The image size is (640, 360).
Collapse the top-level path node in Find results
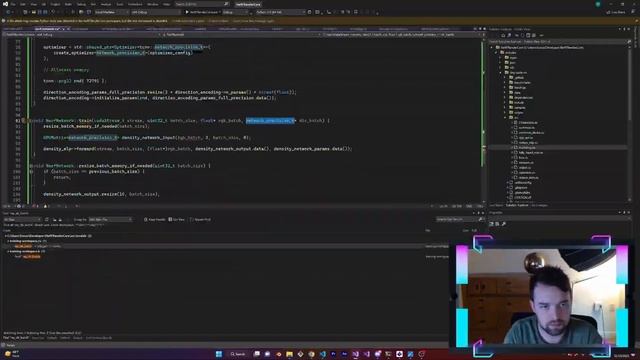(5, 236)
